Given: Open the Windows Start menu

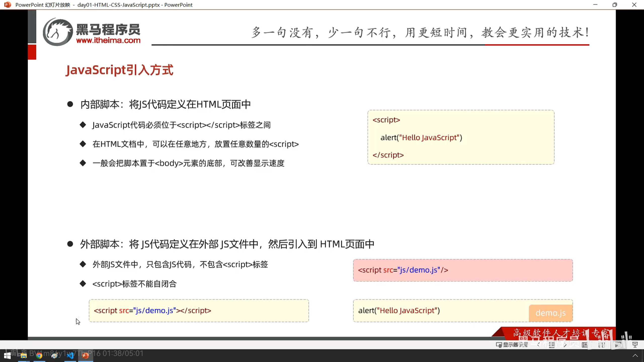Looking at the screenshot, I should tap(8, 355).
